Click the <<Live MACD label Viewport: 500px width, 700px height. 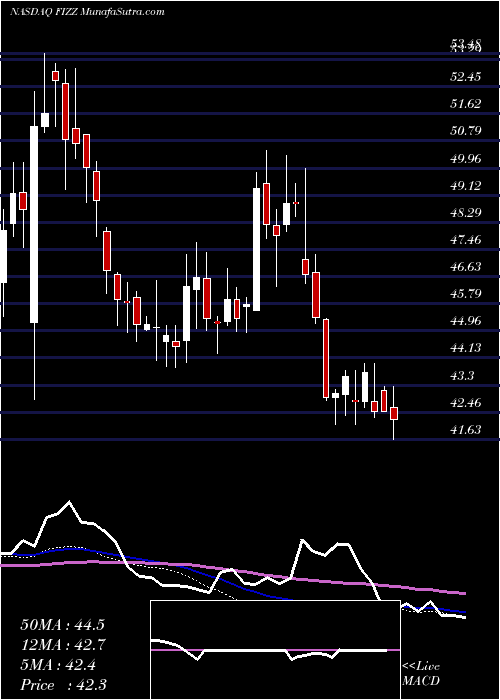point(421,674)
